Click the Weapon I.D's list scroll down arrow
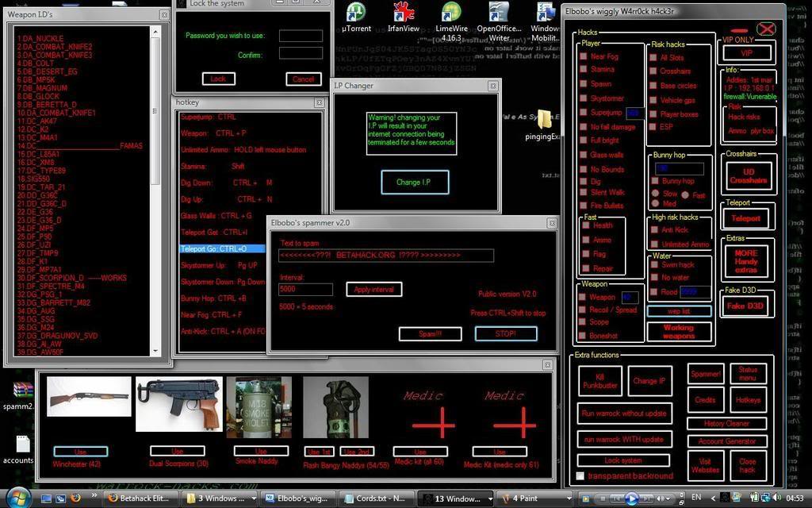 click(155, 351)
